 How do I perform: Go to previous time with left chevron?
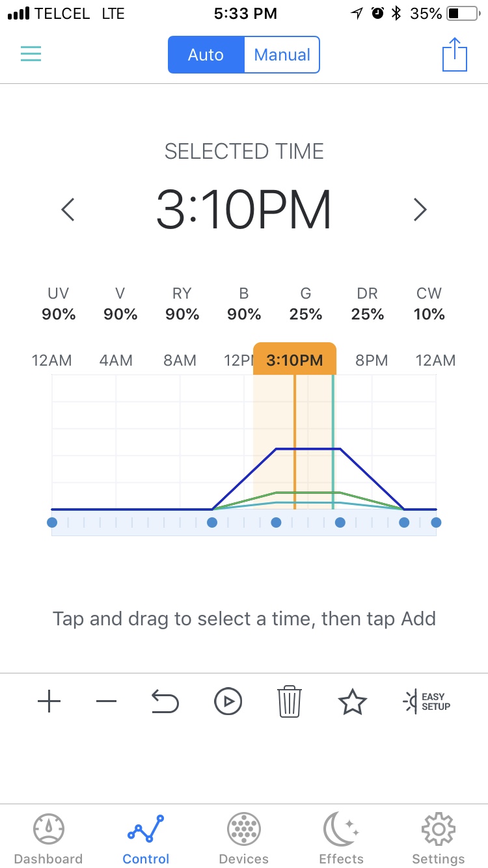(68, 210)
